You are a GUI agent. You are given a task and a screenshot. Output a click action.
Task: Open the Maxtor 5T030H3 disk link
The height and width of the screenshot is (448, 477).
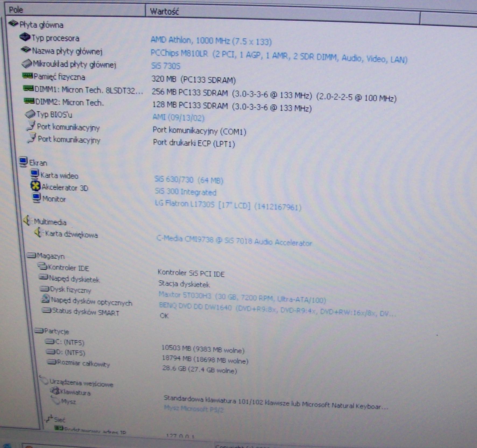242,297
